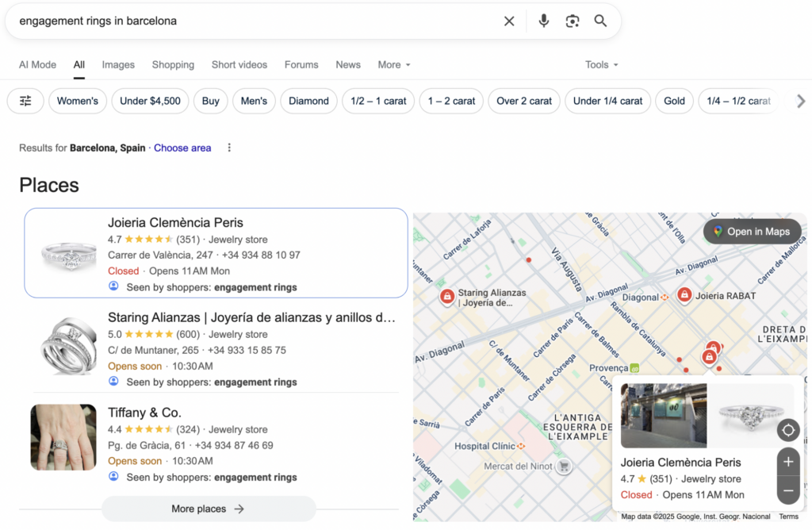Switch to the Images tab
The height and width of the screenshot is (530, 812).
(x=118, y=65)
